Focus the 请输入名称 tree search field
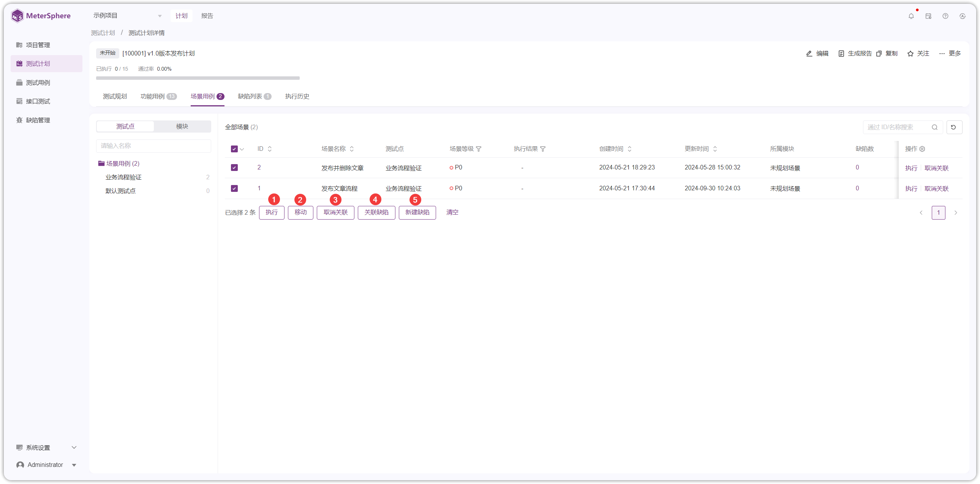 pos(153,146)
